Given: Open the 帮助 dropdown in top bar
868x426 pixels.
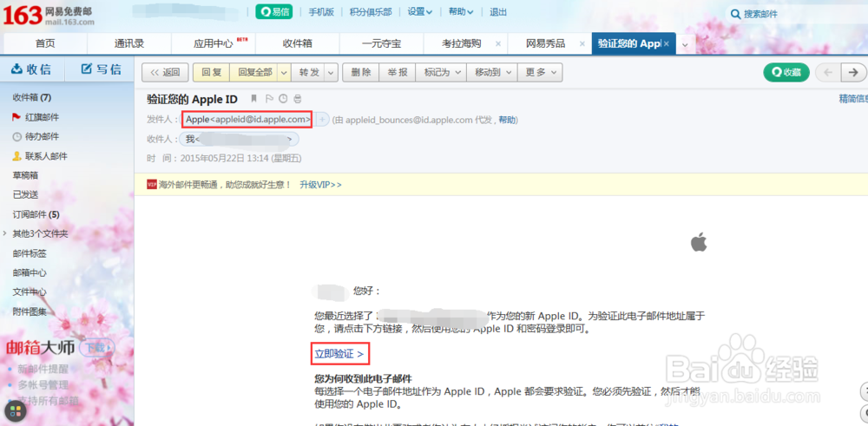Looking at the screenshot, I should [461, 12].
